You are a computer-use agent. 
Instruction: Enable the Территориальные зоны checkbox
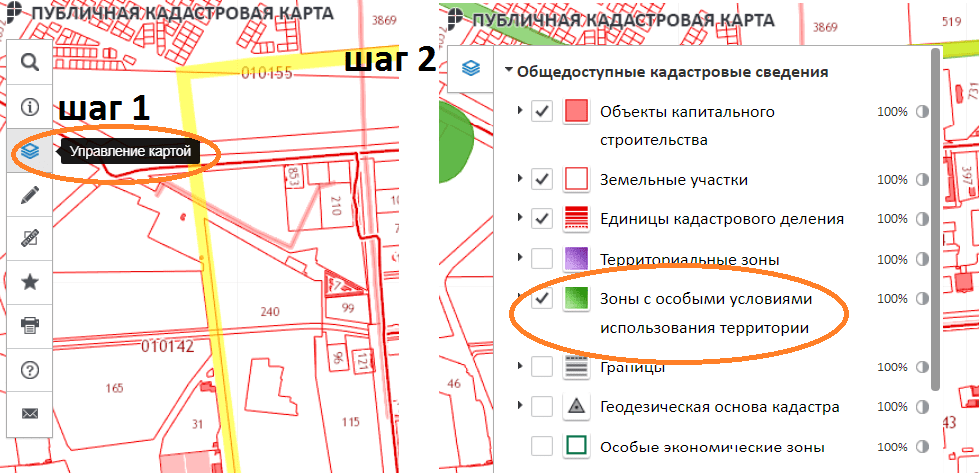(542, 259)
